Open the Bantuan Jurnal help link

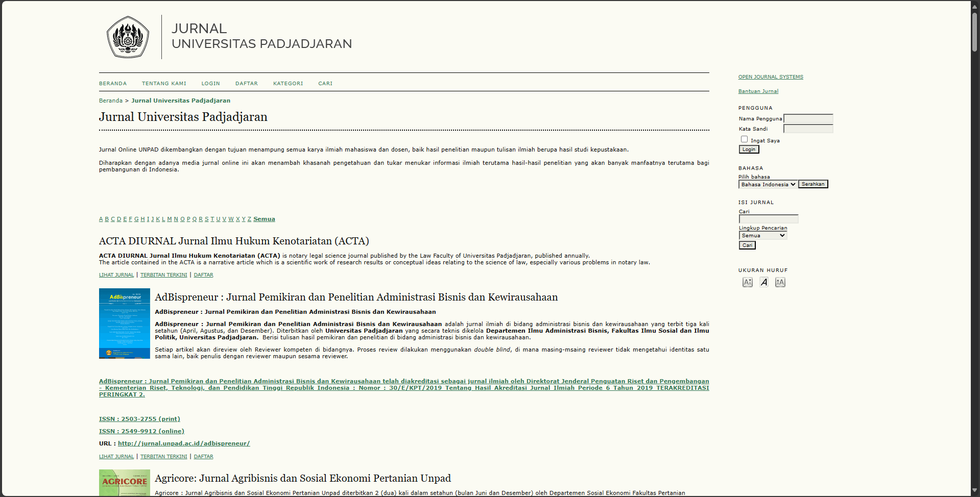click(758, 91)
